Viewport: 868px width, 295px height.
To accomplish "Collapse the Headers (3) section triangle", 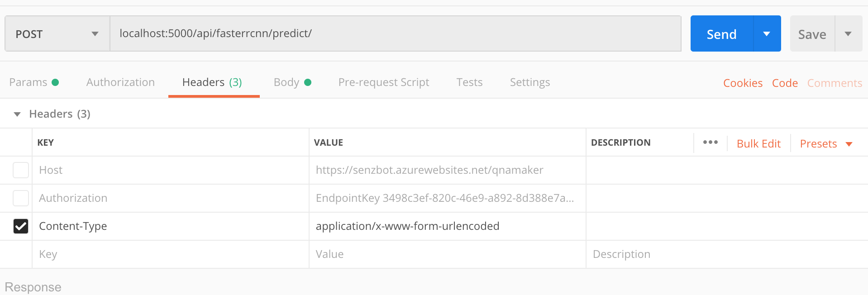I will (x=17, y=114).
